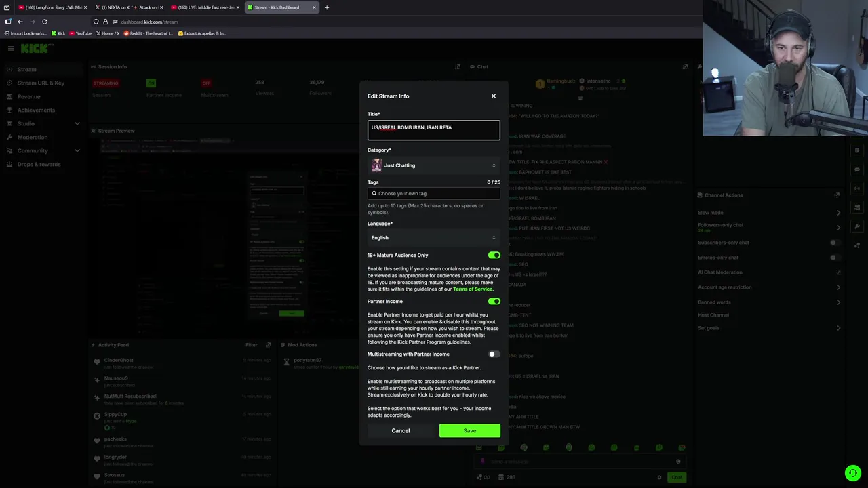The image size is (868, 488).
Task: Open the hamburger menu next to Kick logo
Action: coord(11,48)
